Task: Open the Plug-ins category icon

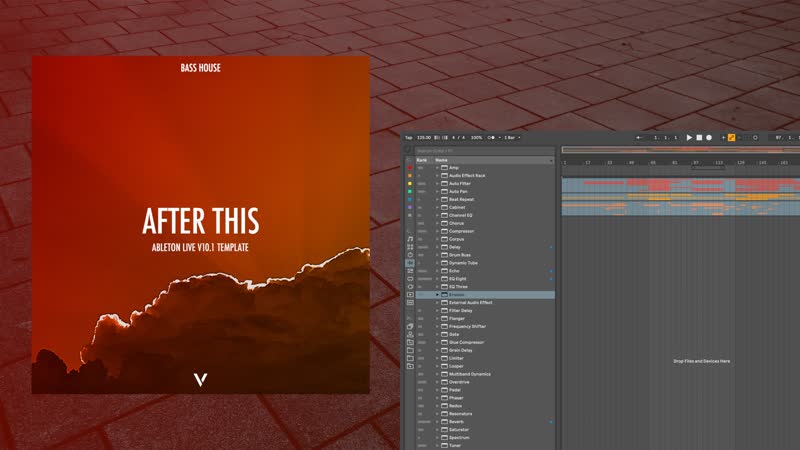Action: pos(410,287)
